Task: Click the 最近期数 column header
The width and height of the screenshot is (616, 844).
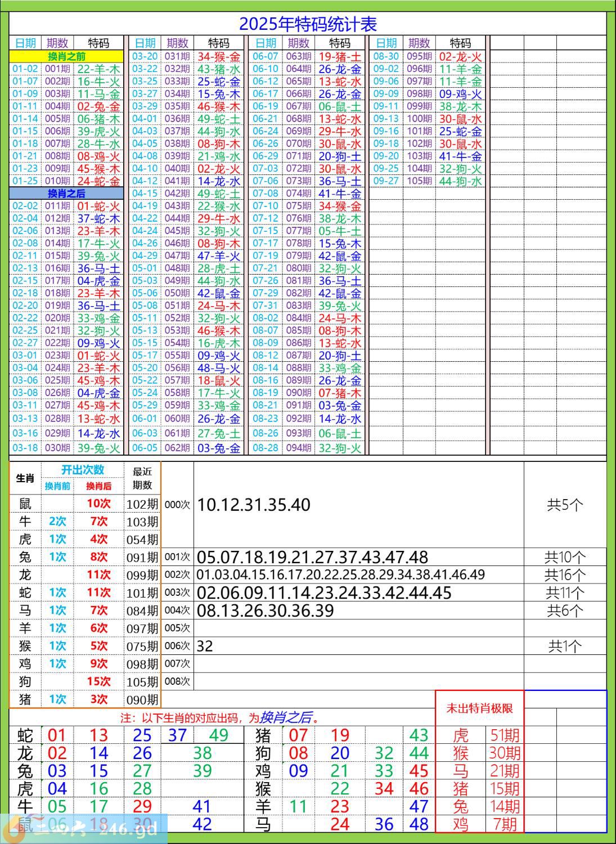Action: [142, 478]
